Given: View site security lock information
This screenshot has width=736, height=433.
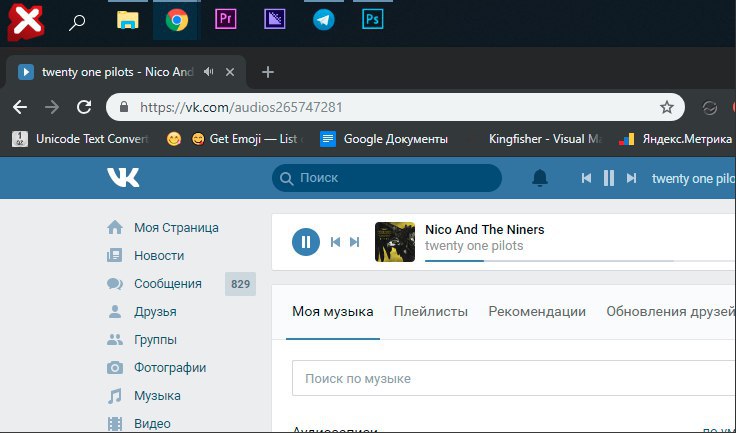Looking at the screenshot, I should pyautogui.click(x=124, y=107).
